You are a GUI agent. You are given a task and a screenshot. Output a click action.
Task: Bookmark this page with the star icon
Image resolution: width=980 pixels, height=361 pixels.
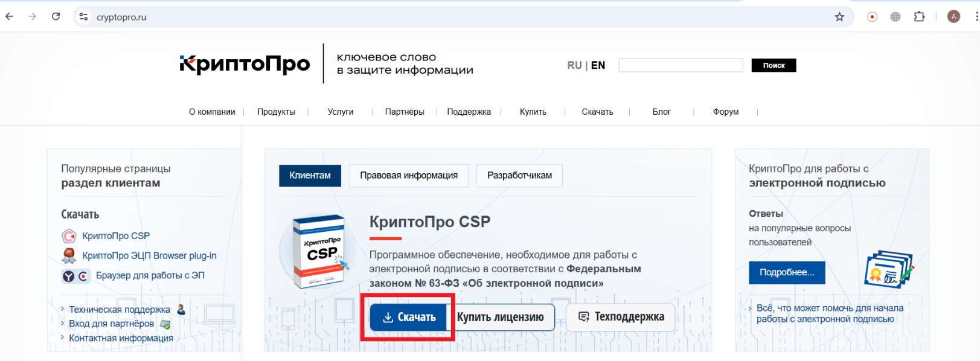click(x=839, y=17)
